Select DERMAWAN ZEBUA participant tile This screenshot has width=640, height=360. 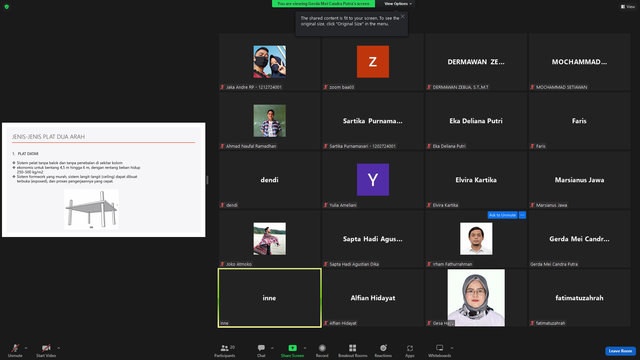(476, 62)
